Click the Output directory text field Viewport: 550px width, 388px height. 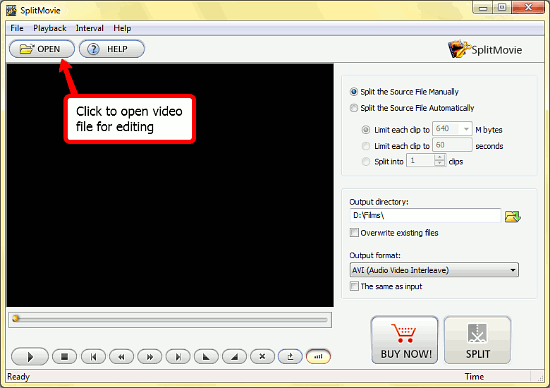pyautogui.click(x=425, y=215)
